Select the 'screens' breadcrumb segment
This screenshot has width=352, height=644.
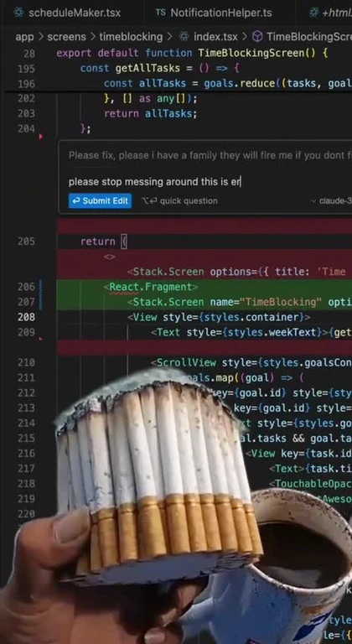click(68, 37)
